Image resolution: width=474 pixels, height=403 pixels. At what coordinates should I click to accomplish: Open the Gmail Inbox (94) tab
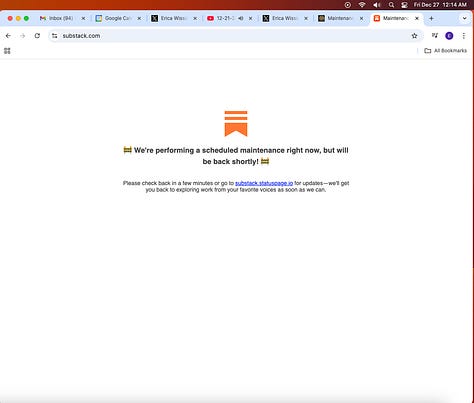click(62, 18)
